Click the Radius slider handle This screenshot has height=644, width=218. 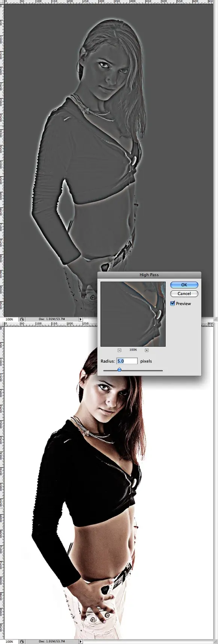click(120, 370)
